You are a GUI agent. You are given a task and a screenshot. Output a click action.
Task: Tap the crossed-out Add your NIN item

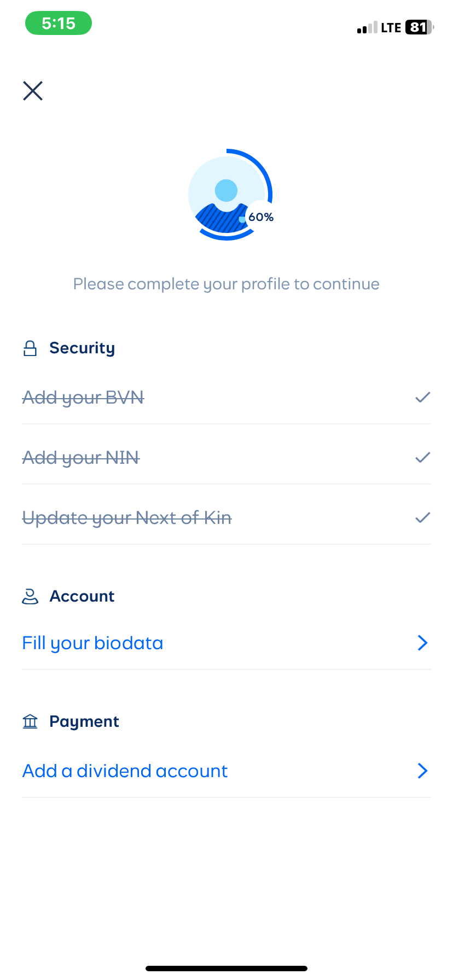(81, 458)
